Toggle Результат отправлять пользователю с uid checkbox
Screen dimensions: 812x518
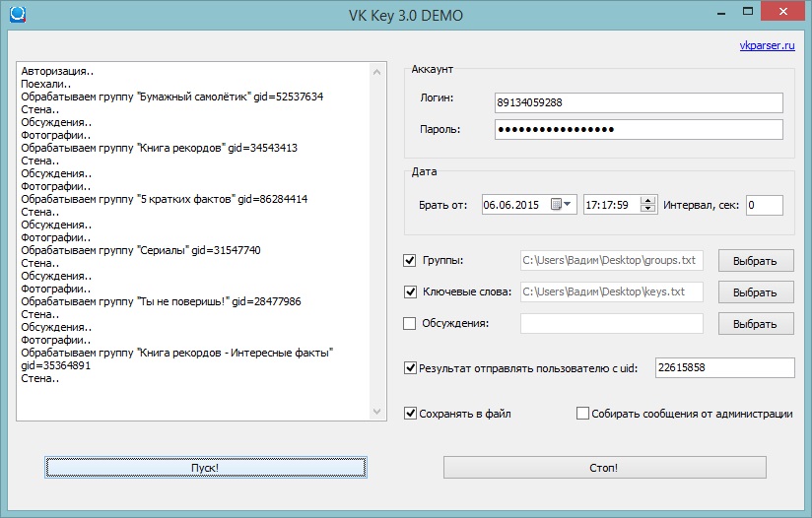(x=410, y=368)
